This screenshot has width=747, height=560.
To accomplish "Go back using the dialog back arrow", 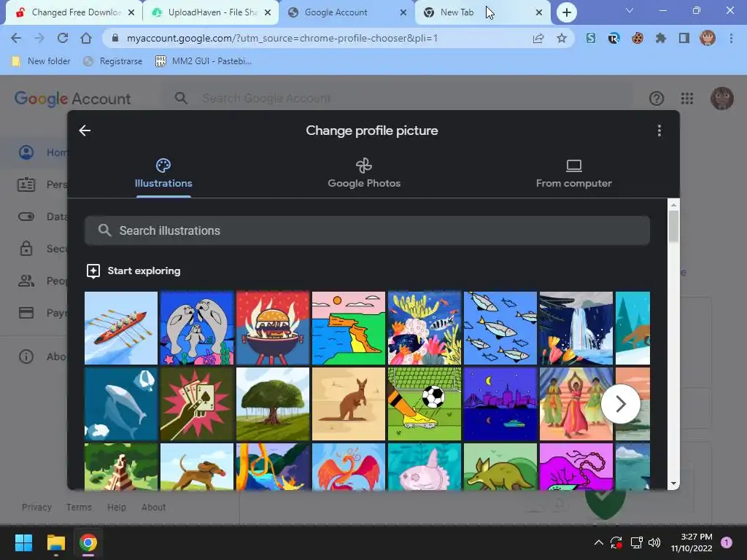I will 85,131.
